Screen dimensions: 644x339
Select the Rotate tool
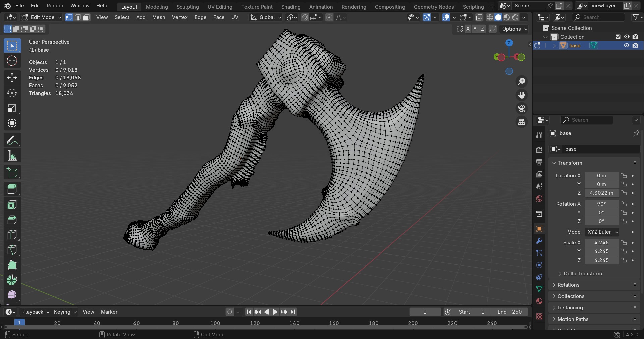pyautogui.click(x=12, y=93)
